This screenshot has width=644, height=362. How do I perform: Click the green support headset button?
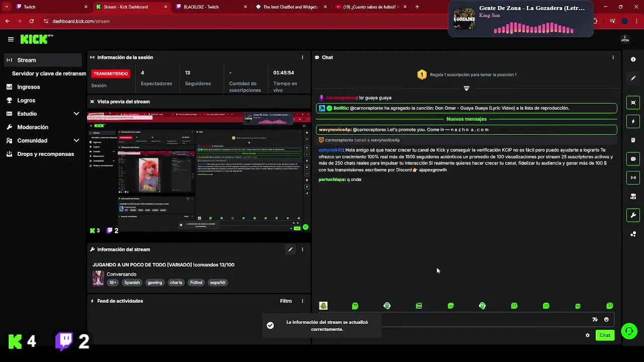[629, 331]
